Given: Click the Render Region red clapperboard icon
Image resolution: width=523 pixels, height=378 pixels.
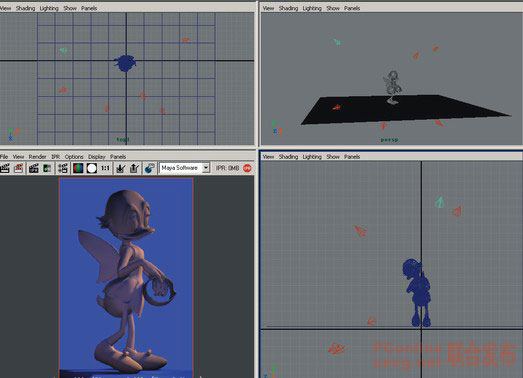Looking at the screenshot, I should click(x=19, y=168).
